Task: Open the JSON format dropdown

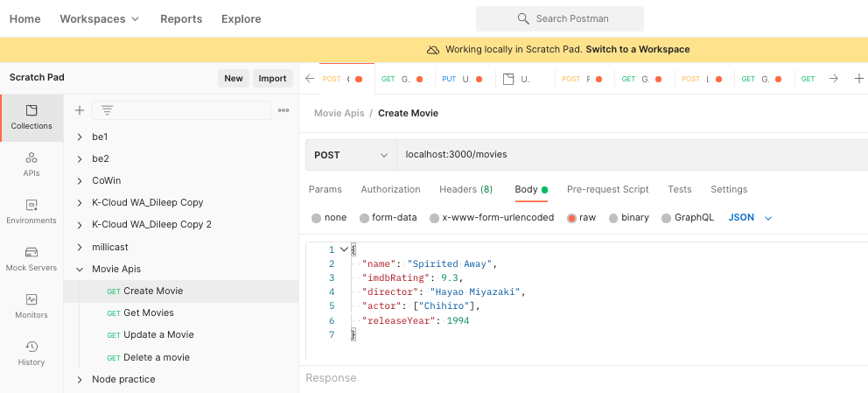Action: [750, 217]
